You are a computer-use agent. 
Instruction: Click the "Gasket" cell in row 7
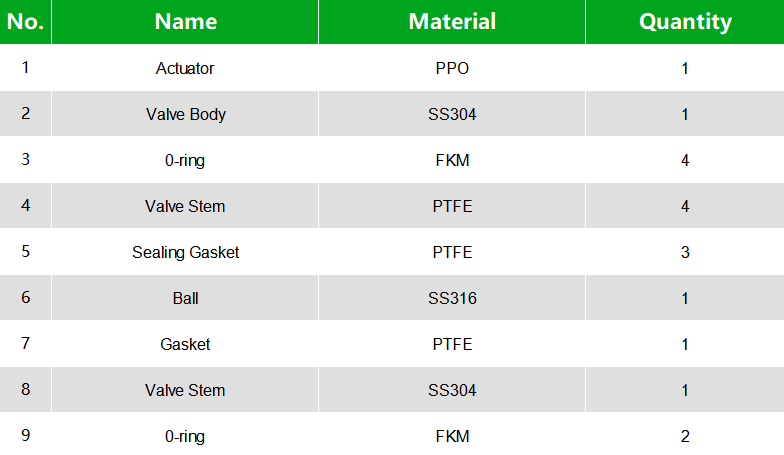pos(185,344)
